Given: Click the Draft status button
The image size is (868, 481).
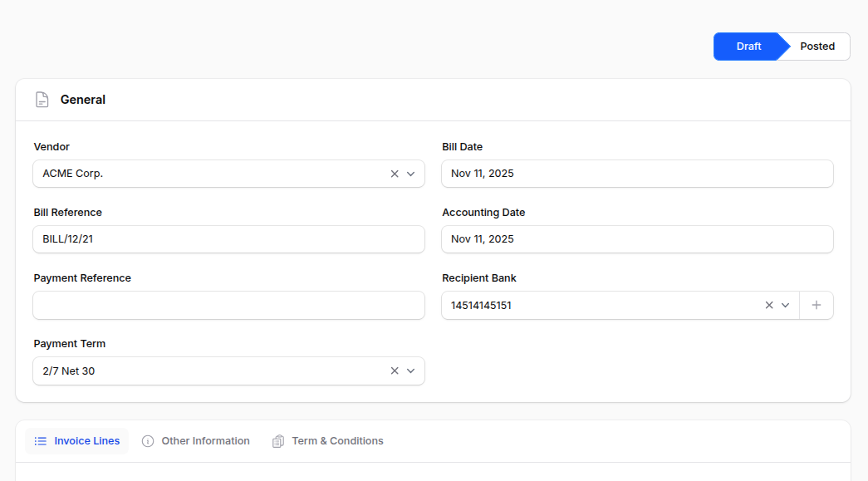Looking at the screenshot, I should pyautogui.click(x=748, y=47).
